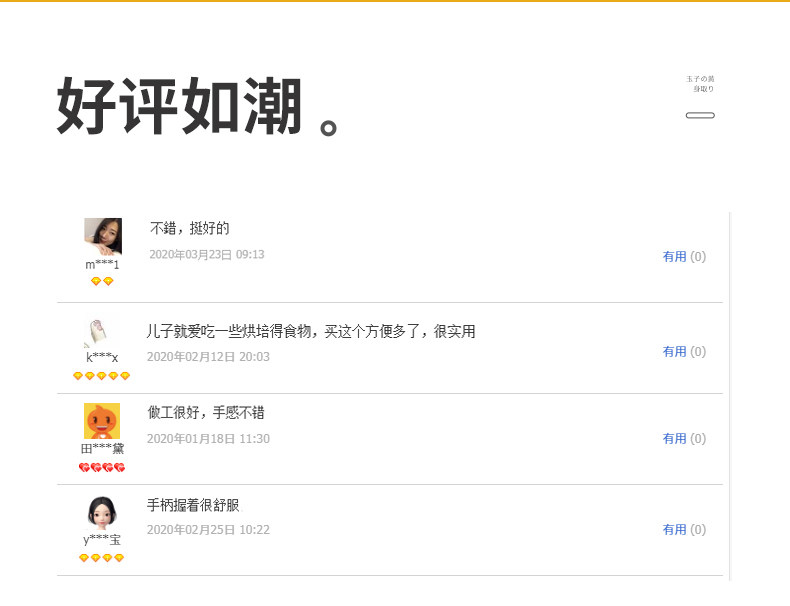Click the orange mascot avatar of 田***黛
This screenshot has height=606, width=790.
coord(102,421)
